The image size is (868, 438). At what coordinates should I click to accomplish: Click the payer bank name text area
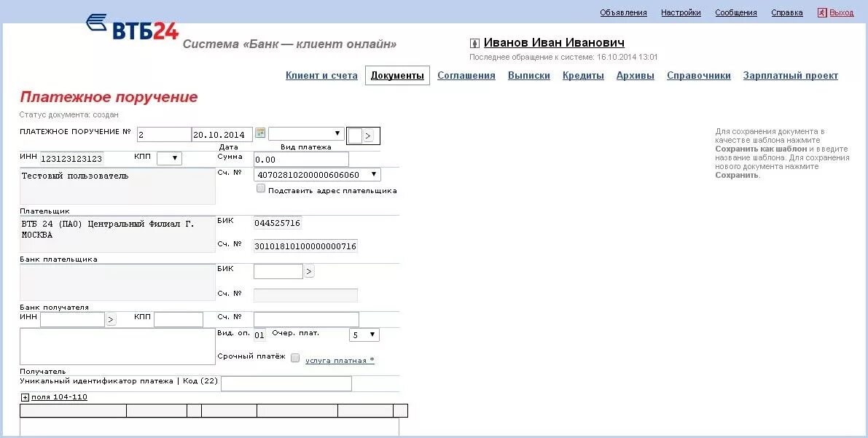(117, 234)
